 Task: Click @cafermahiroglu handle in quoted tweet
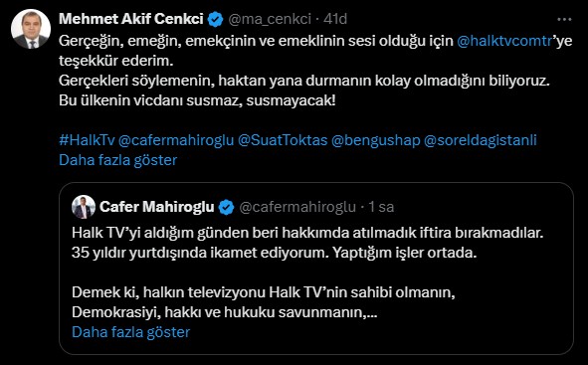click(x=297, y=207)
